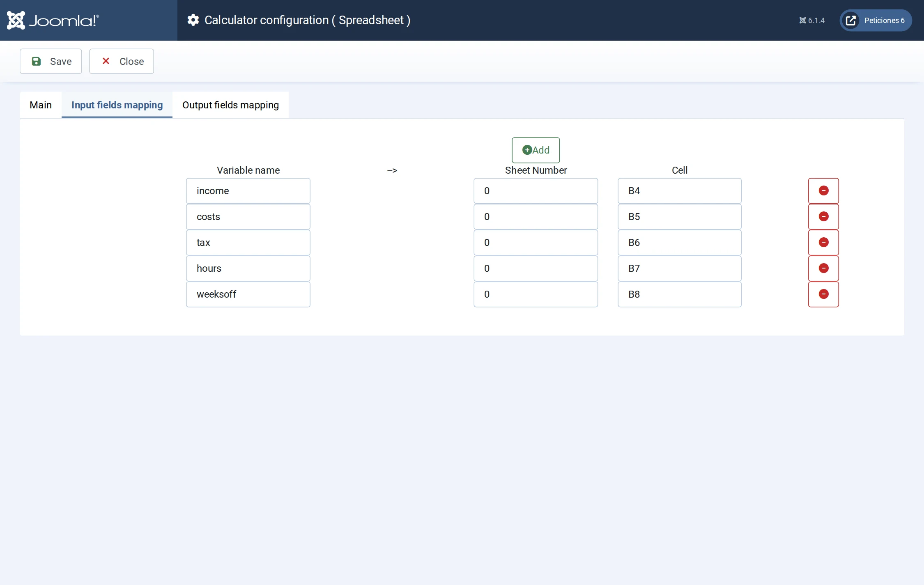This screenshot has width=924, height=585.
Task: Switch to the Main tab
Action: [41, 105]
